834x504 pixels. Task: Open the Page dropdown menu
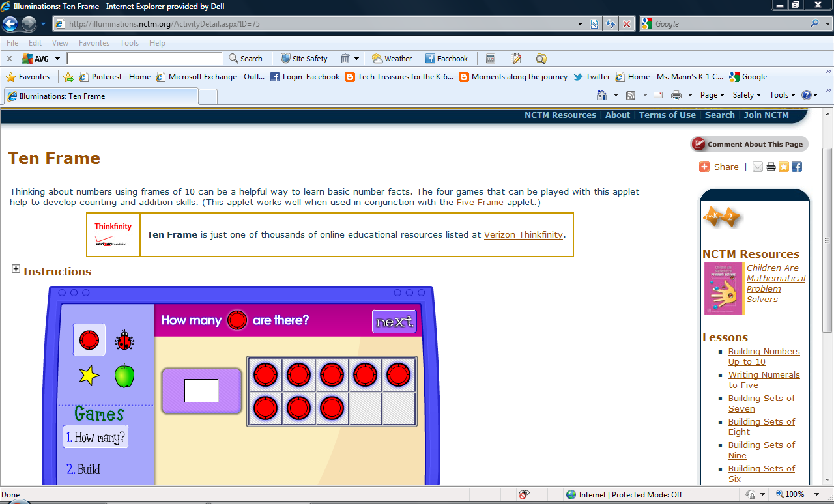[712, 94]
